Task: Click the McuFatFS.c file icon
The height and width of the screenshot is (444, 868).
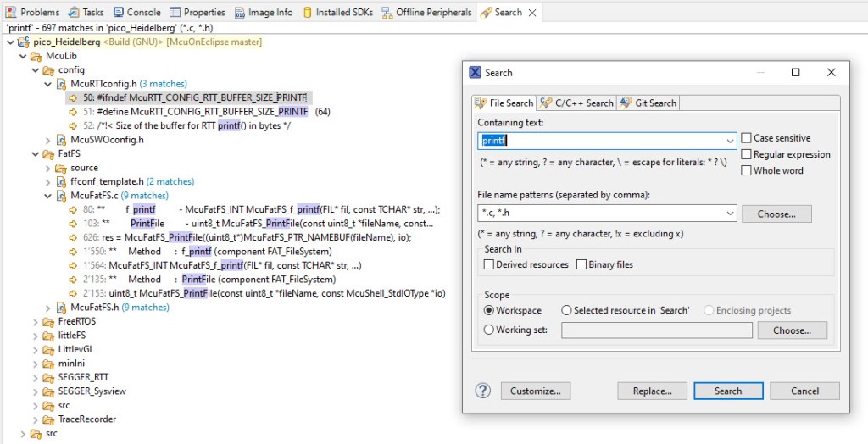Action: pyautogui.click(x=61, y=196)
